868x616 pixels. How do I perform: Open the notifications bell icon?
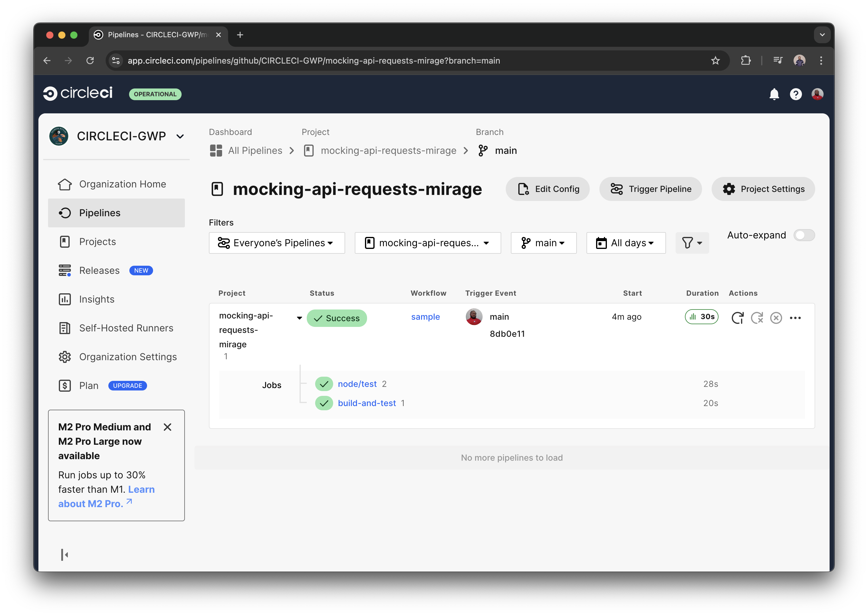(775, 94)
